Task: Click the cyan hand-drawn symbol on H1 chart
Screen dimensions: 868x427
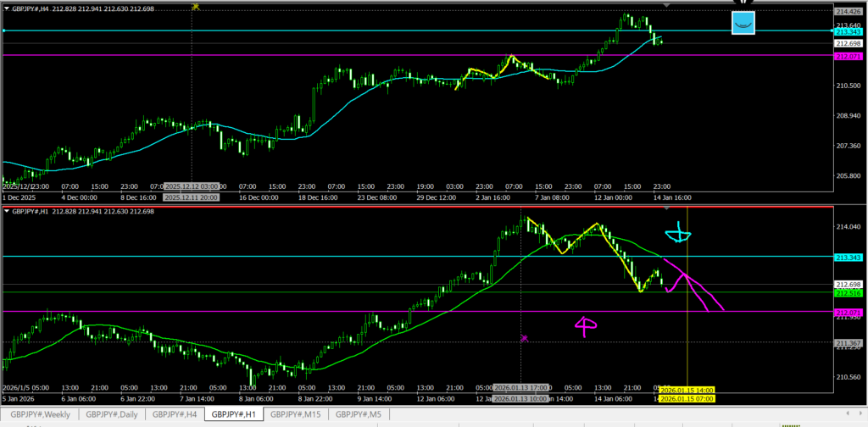Action: click(x=679, y=235)
